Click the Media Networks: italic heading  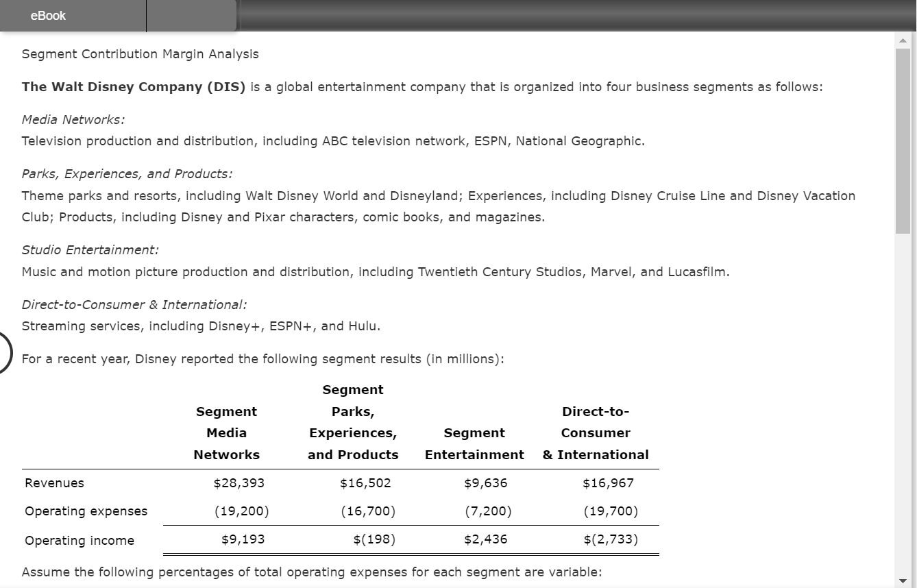[73, 119]
